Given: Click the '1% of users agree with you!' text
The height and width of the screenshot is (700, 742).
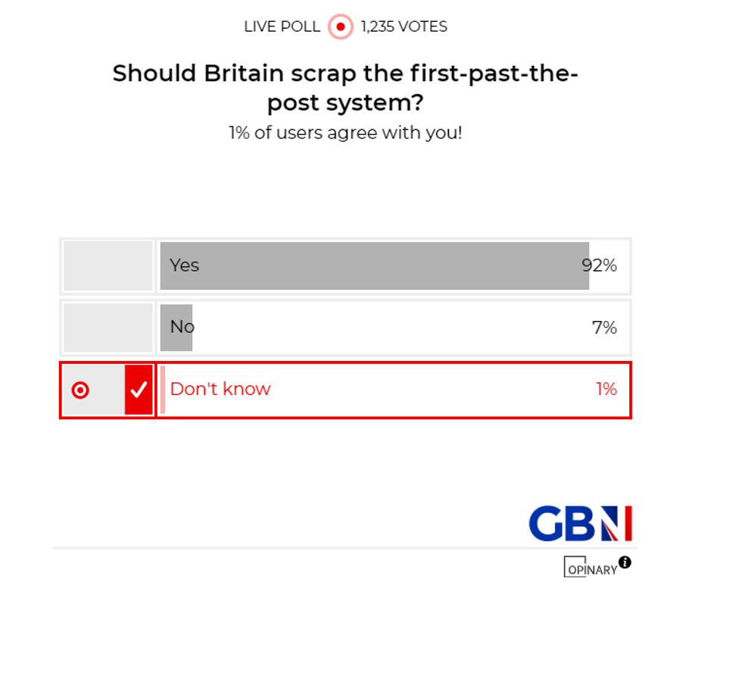Looking at the screenshot, I should [x=346, y=132].
